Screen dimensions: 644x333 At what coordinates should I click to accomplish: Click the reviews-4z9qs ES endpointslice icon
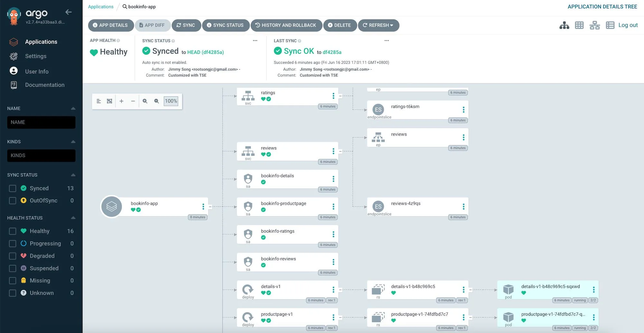378,207
